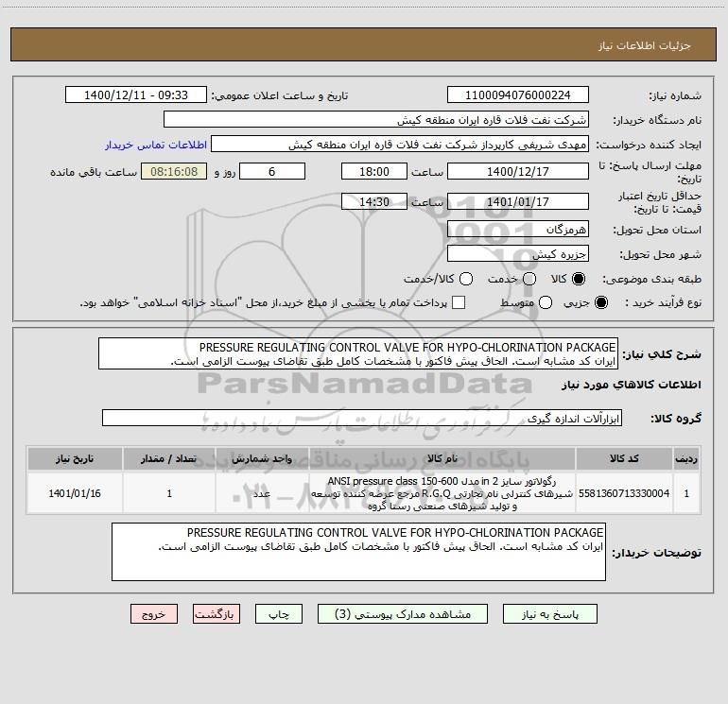The height and width of the screenshot is (704, 728).
Task: Click the request creator name field
Action: (x=400, y=144)
